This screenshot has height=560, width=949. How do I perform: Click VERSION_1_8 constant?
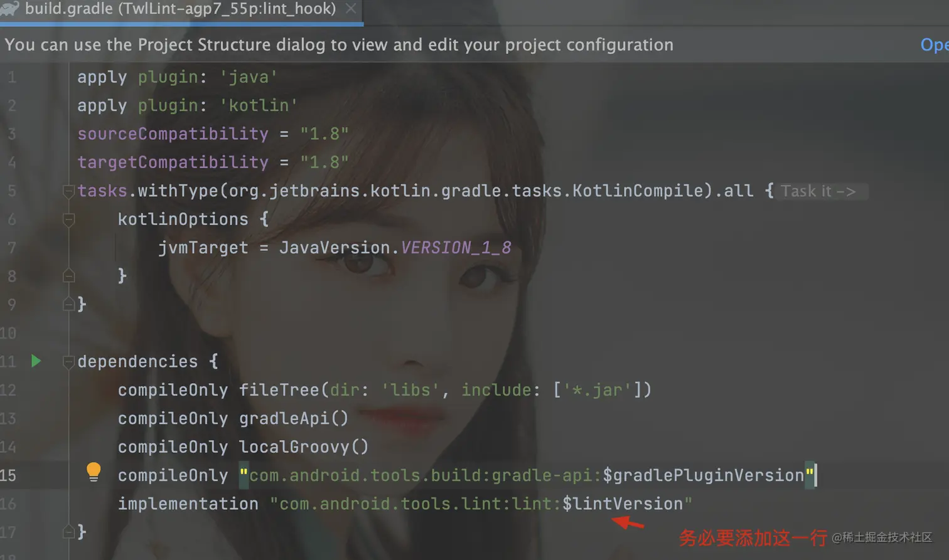pos(456,248)
